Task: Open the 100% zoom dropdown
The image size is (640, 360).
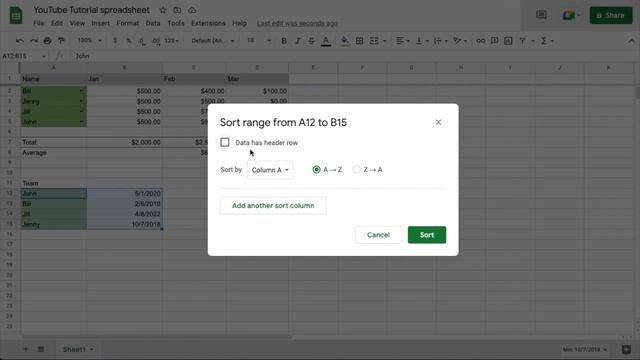Action: click(x=89, y=40)
